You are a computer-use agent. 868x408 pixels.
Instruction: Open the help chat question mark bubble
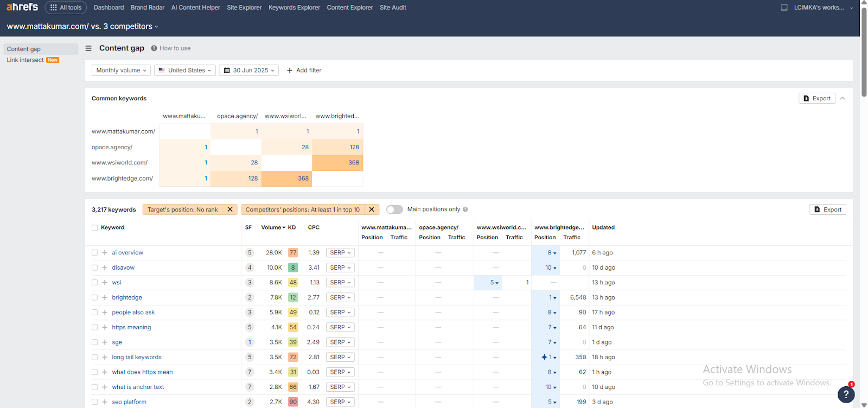coord(846,394)
